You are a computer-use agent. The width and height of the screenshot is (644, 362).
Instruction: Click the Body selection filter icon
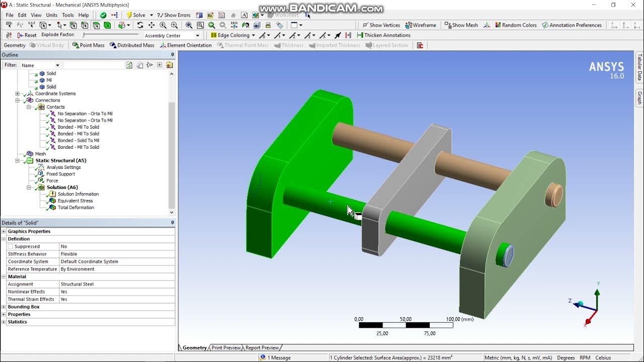[107, 25]
